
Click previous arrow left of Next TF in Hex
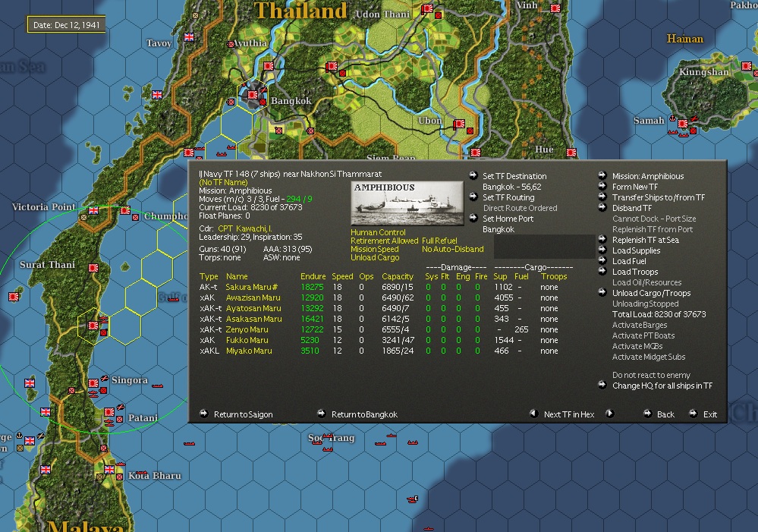click(x=533, y=414)
